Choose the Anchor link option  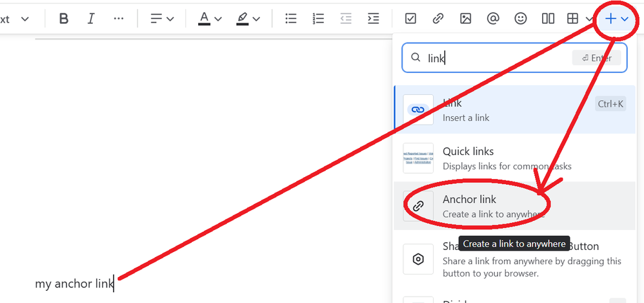pos(514,205)
